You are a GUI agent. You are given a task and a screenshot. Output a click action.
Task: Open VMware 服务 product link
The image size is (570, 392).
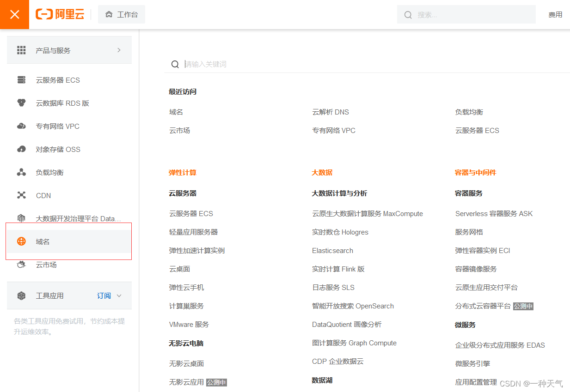[x=189, y=324]
